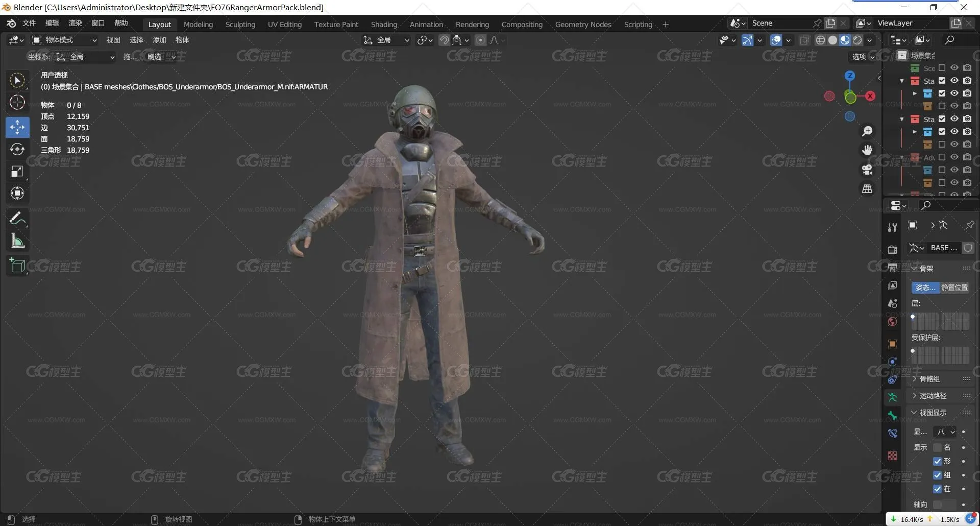The image size is (980, 526).
Task: Select the Scale tool
Action: coord(17,172)
